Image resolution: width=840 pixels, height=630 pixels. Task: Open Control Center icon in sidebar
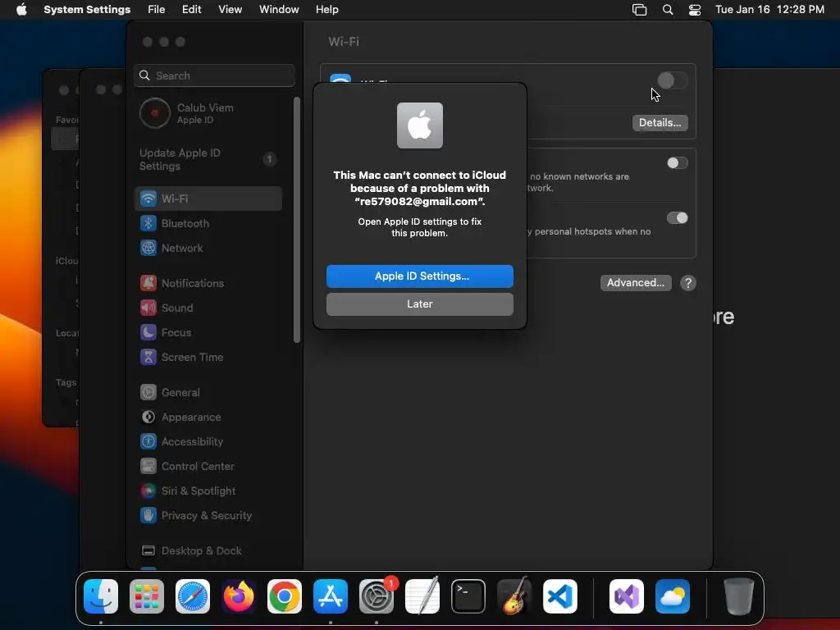coord(148,466)
